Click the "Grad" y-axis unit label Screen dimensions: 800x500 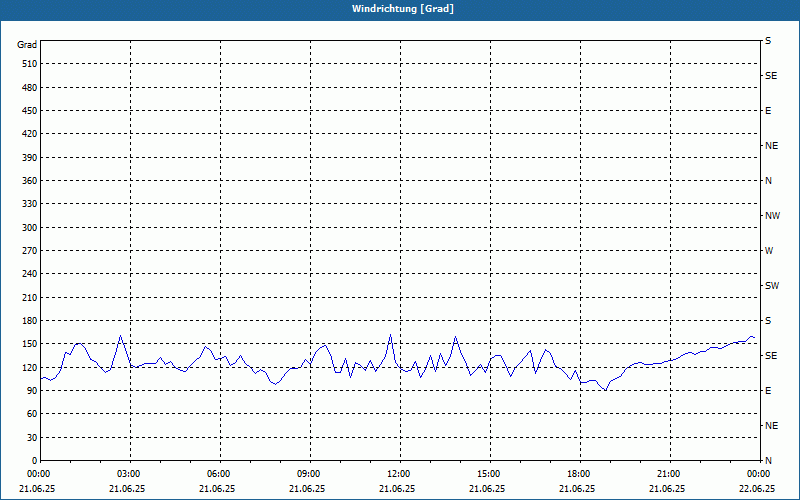click(x=27, y=45)
